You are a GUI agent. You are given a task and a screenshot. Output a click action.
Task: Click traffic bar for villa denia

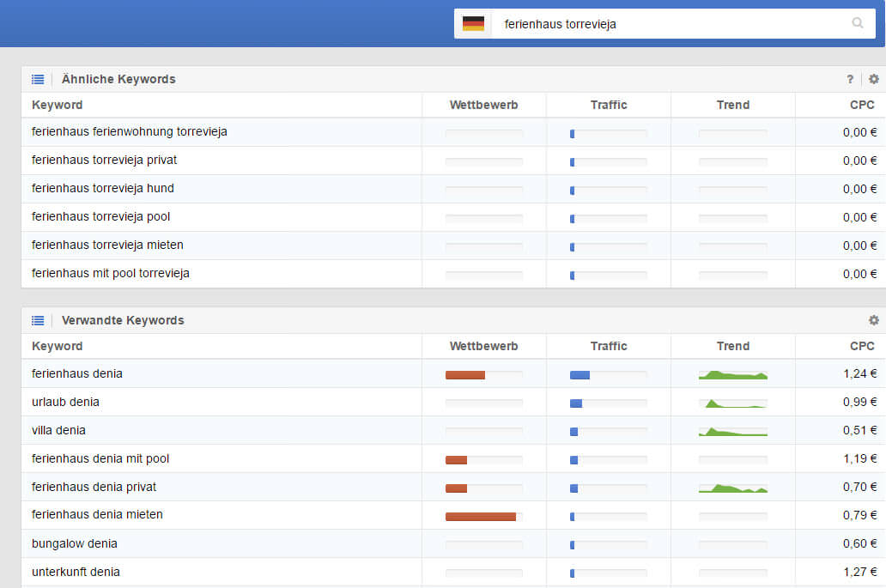608,432
